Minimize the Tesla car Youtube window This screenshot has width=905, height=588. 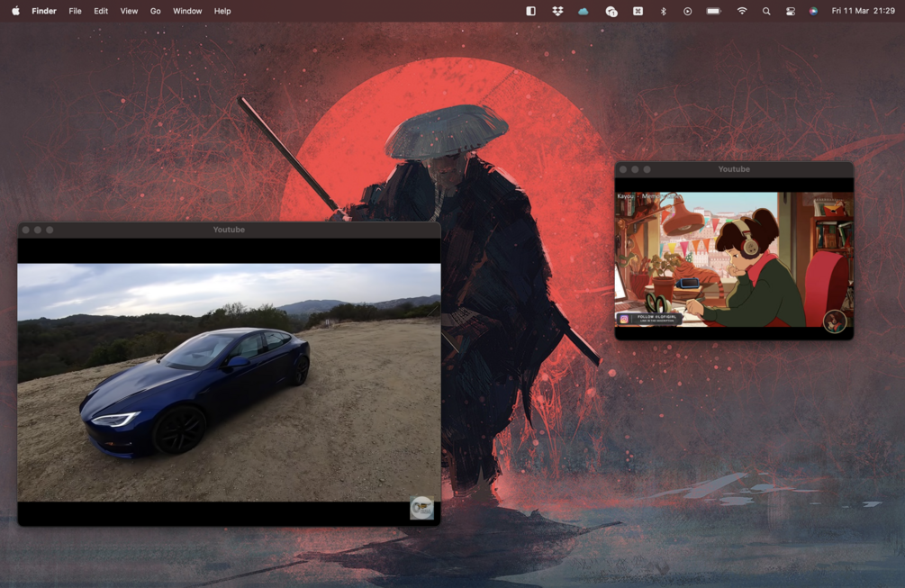(38, 230)
